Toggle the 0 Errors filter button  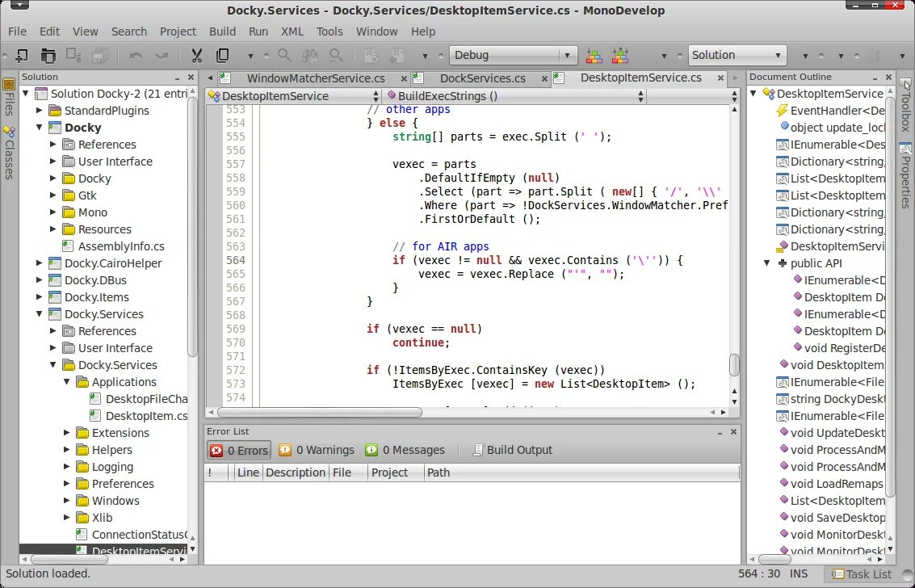[x=239, y=450]
